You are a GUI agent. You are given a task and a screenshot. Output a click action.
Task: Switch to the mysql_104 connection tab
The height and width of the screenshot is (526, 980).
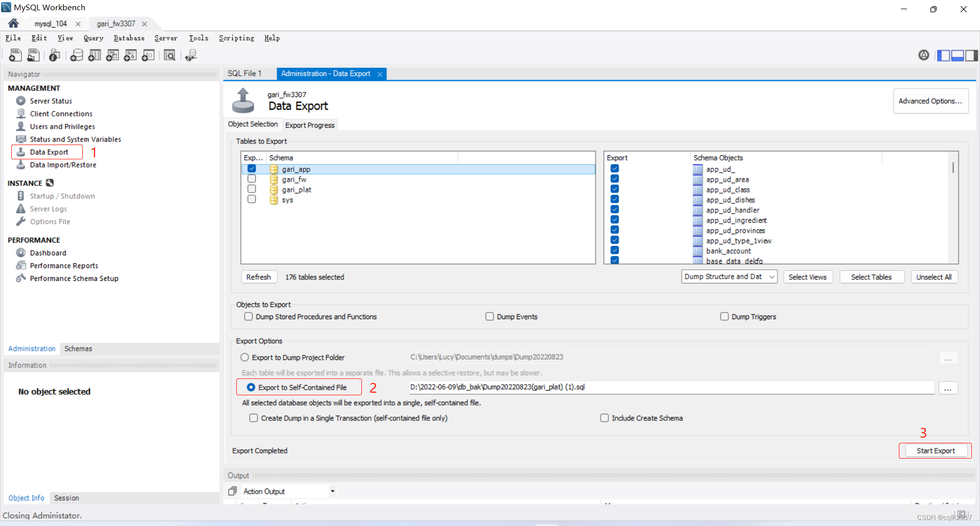coord(51,23)
